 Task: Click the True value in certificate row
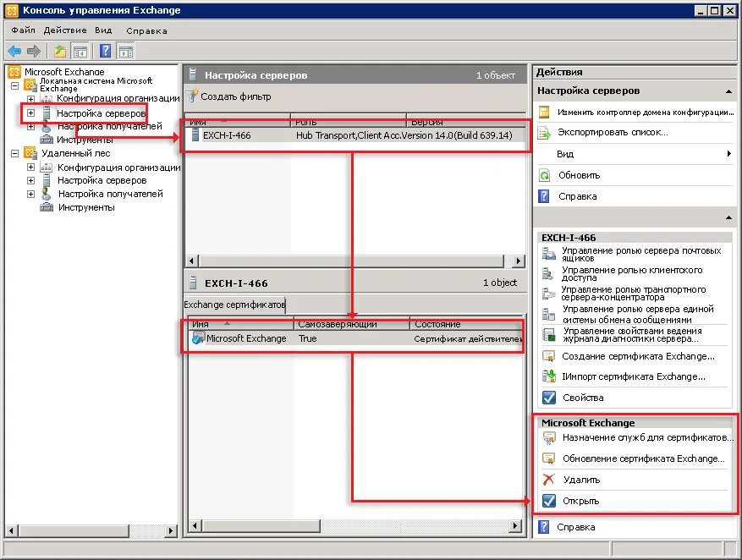point(308,338)
